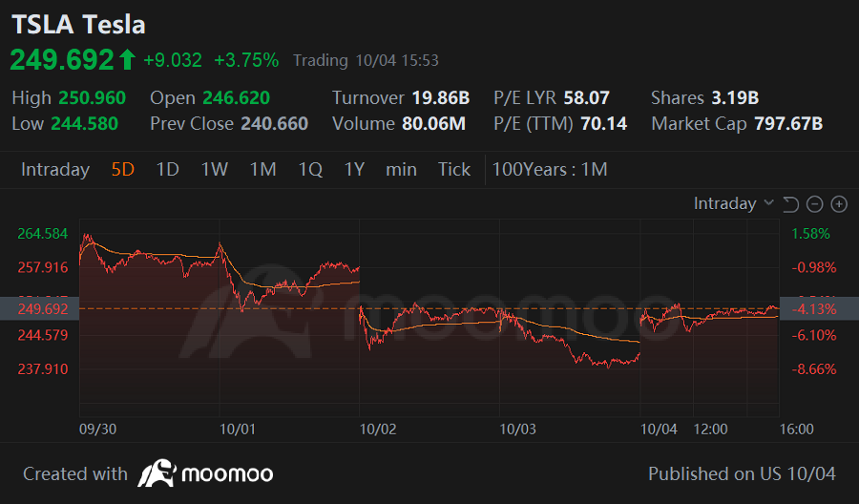Select the 1D timeframe tab
Viewport: 859px width, 504px height.
pos(168,169)
